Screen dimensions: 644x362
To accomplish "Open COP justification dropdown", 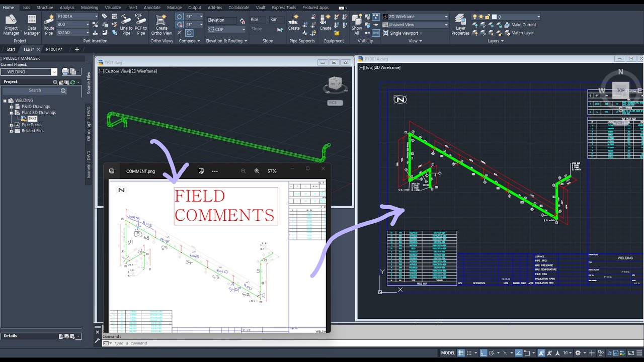I will tap(225, 29).
